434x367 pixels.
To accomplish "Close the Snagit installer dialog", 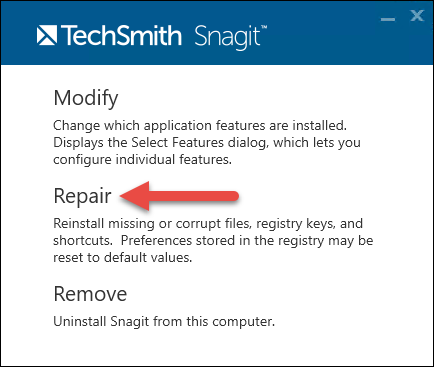I will [x=417, y=16].
